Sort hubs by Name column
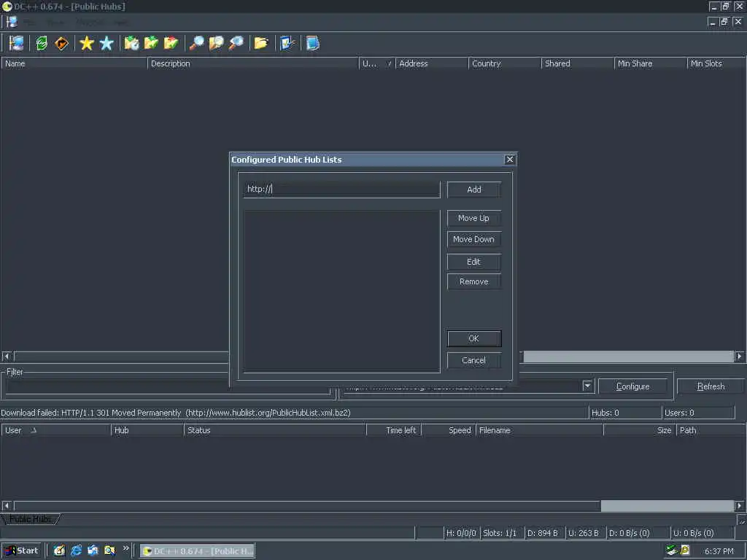747x560 pixels. (x=74, y=63)
